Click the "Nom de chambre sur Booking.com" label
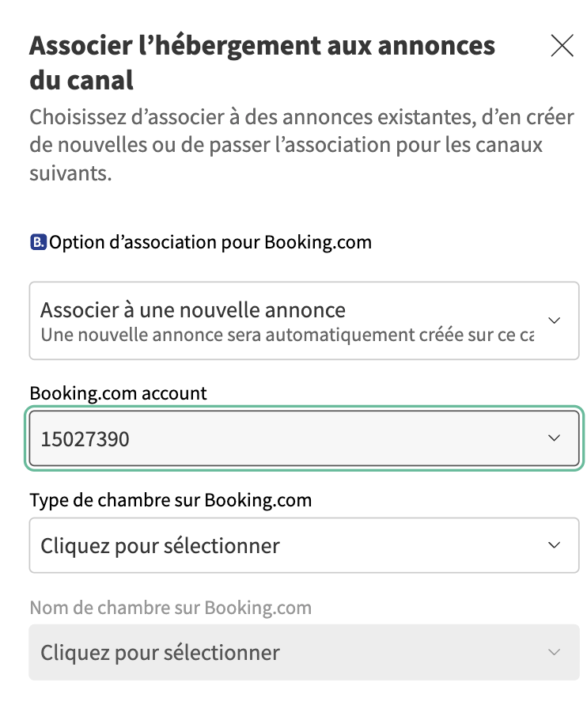Image resolution: width=587 pixels, height=728 pixels. click(x=170, y=608)
